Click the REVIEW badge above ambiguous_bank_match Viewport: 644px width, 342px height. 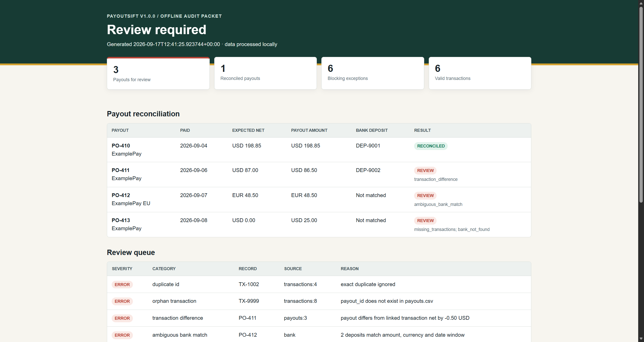coord(425,196)
